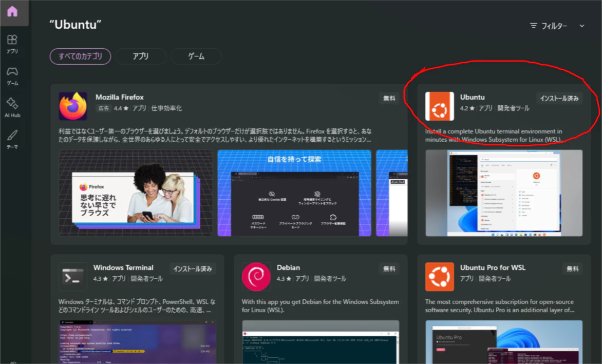This screenshot has height=364, width=602.
Task: Select the アプリ category filter
Action: click(141, 56)
